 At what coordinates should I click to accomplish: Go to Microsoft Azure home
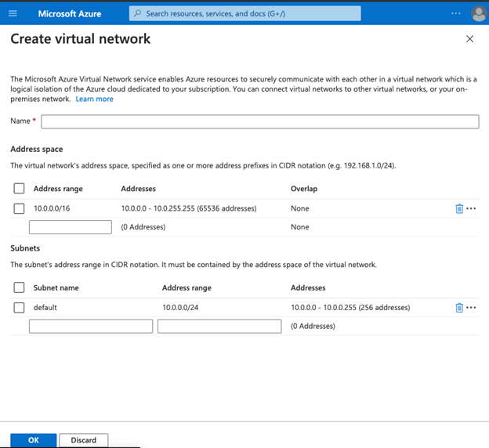pyautogui.click(x=70, y=14)
